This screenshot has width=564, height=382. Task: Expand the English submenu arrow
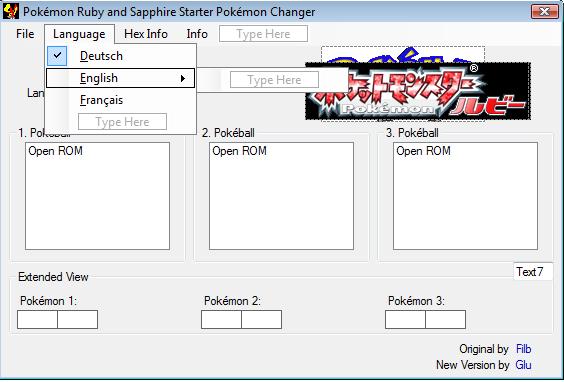click(183, 78)
